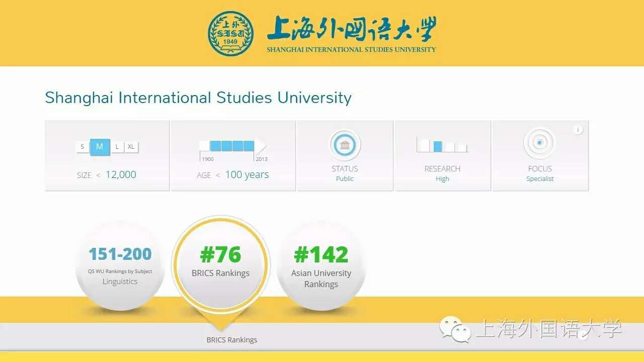Select the XL size box
The height and width of the screenshot is (362, 644).
point(131,147)
